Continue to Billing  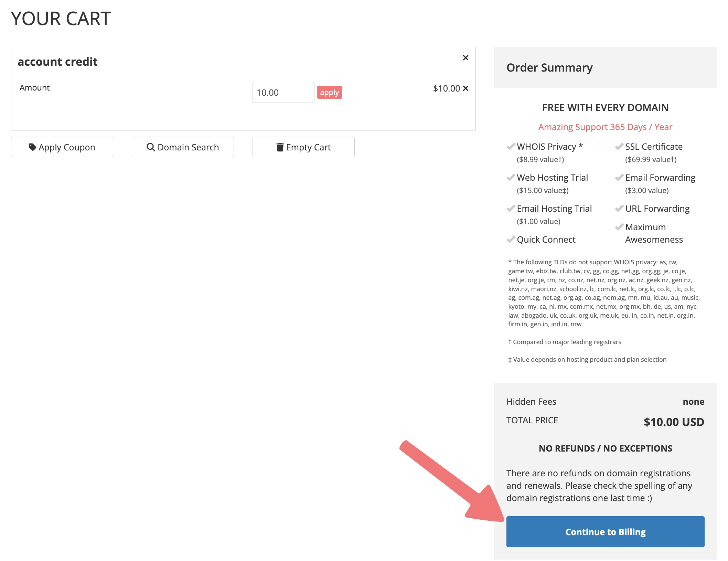pyautogui.click(x=605, y=532)
